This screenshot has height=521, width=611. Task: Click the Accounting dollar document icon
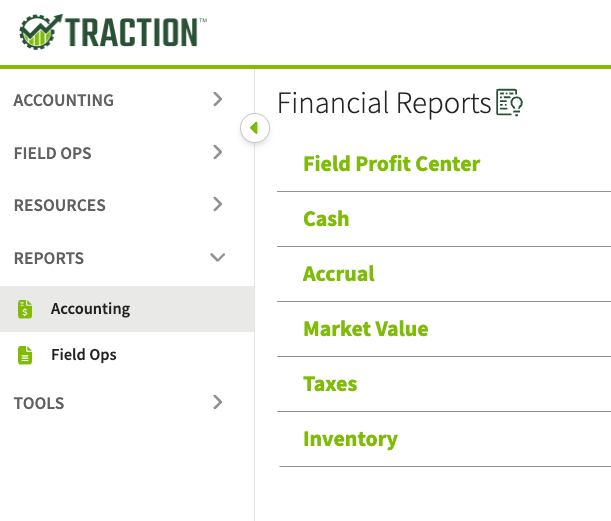click(x=25, y=309)
